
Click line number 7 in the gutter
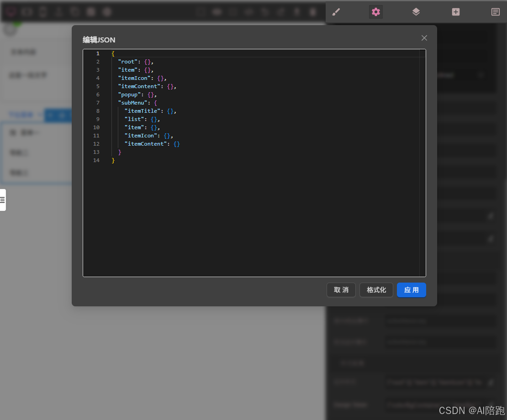[98, 103]
